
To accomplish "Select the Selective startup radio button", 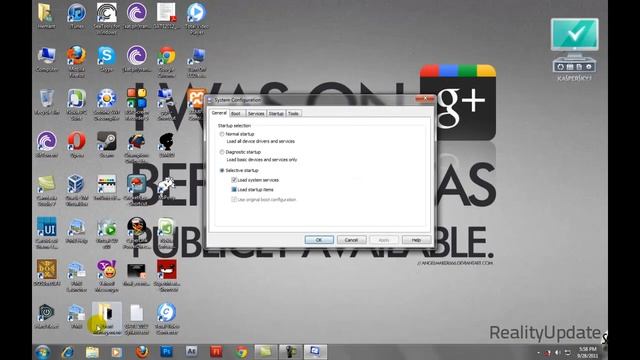I will click(x=222, y=170).
